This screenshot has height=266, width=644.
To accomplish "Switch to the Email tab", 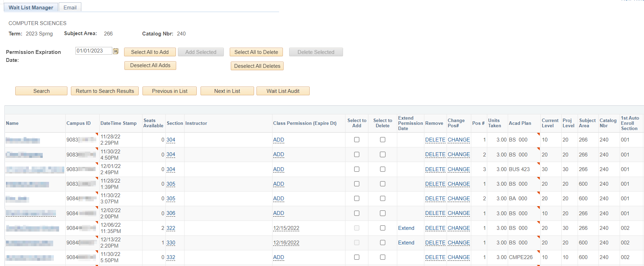I will coord(70,7).
